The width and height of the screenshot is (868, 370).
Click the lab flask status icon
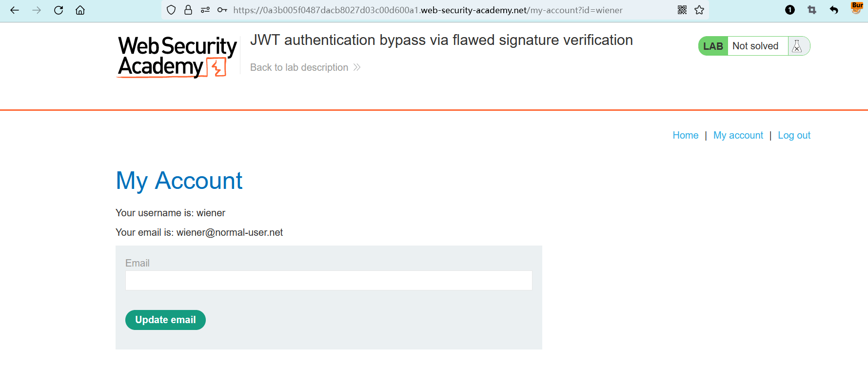797,46
